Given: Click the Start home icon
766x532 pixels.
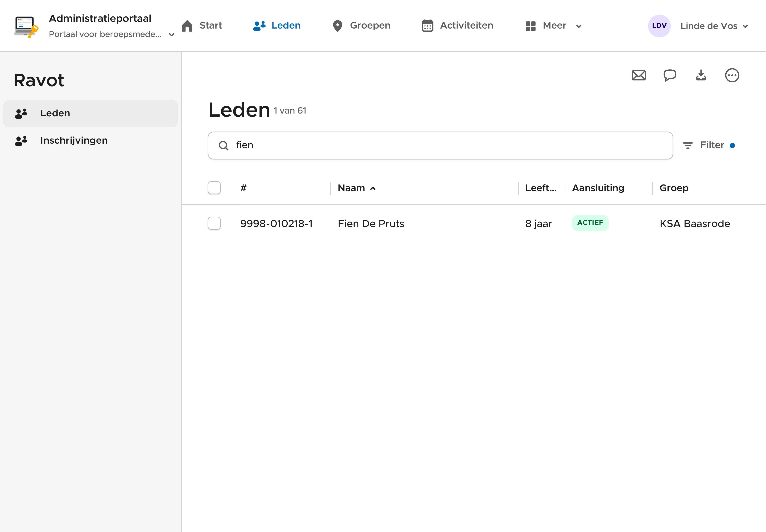Looking at the screenshot, I should pos(187,26).
